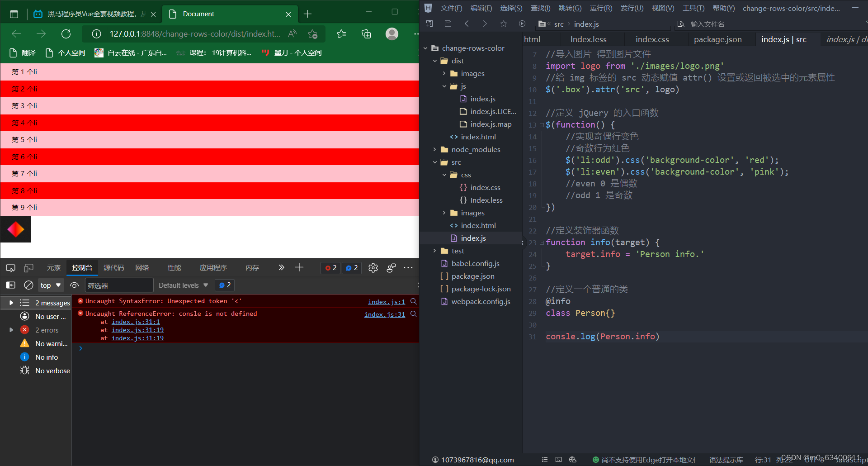Open index.js:31 source link for ReferenceError

tap(385, 314)
